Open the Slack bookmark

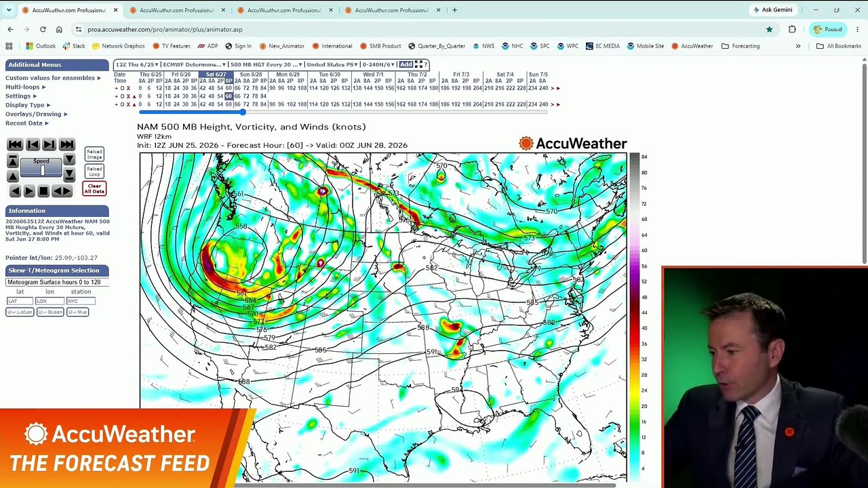tap(74, 46)
